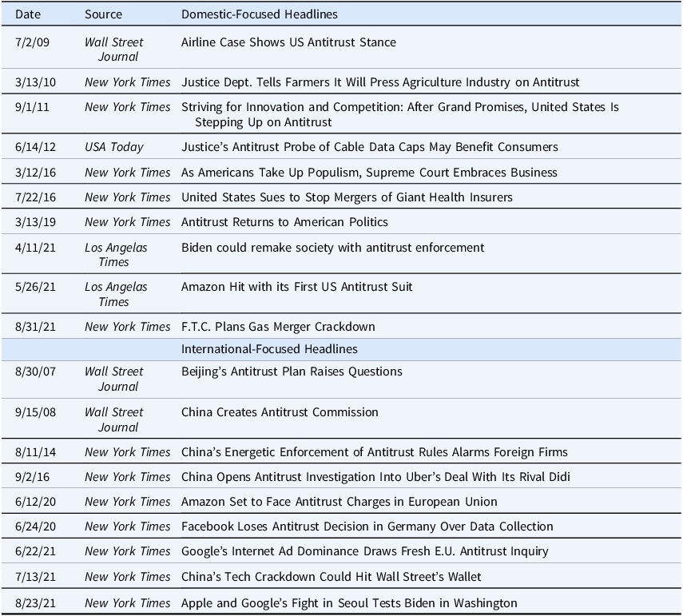Select the date 7/13/21
This screenshot has height=616, width=683.
coord(35,577)
